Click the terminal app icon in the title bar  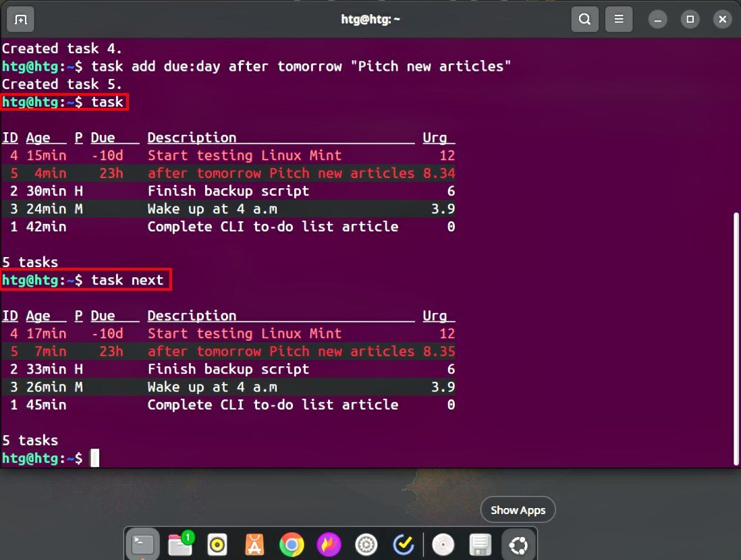click(x=20, y=19)
